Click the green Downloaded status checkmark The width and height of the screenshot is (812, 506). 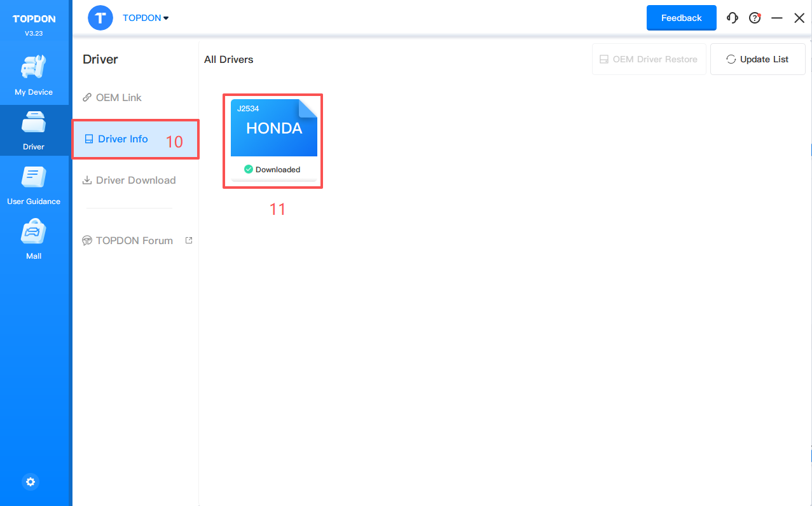point(249,169)
